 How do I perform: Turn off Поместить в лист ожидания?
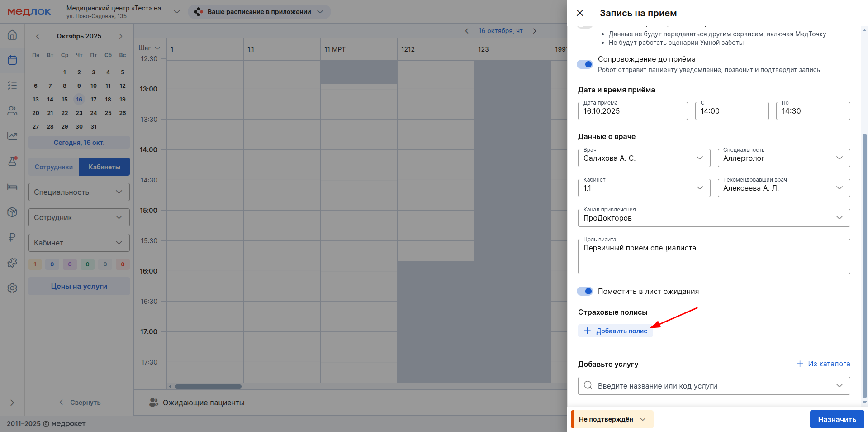click(584, 291)
